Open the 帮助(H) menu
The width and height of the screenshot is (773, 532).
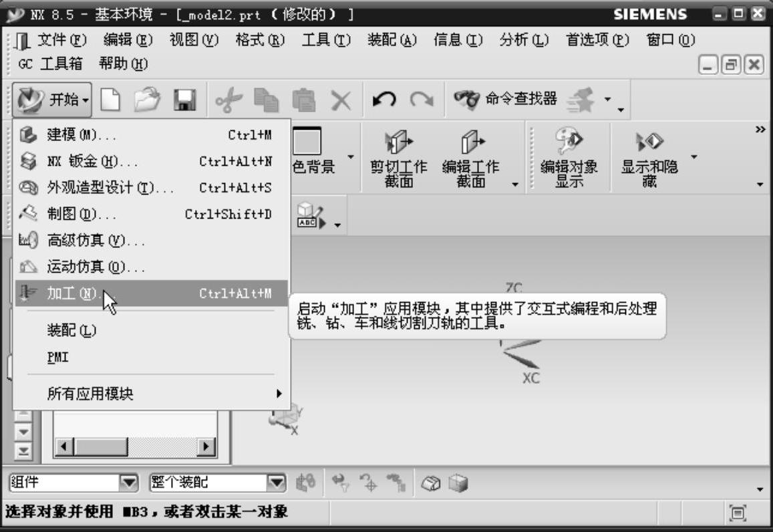coord(123,63)
